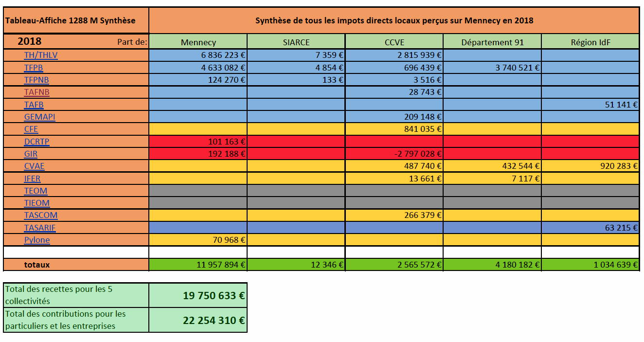The image size is (644, 342).
Task: Follow the CVAE link
Action: coord(34,166)
